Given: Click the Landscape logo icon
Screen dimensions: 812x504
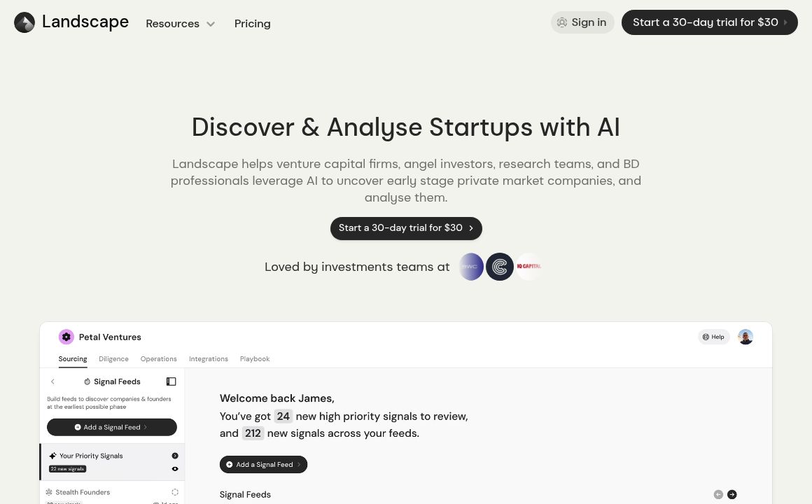Looking at the screenshot, I should click(24, 22).
